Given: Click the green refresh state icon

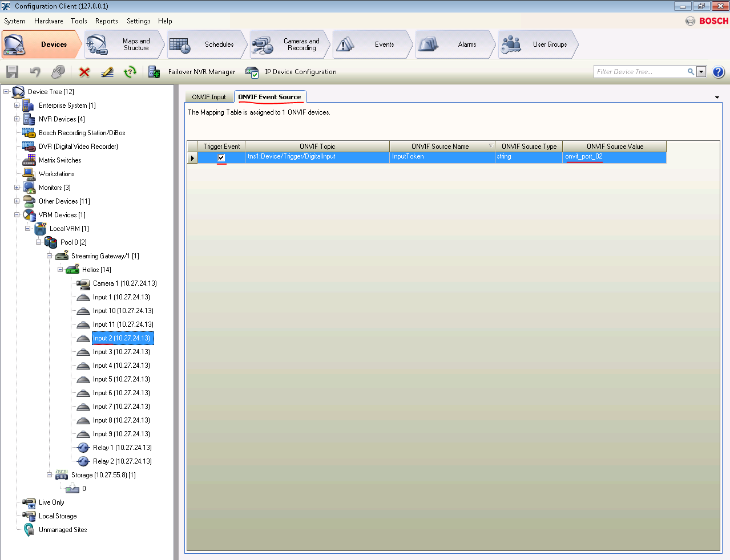Looking at the screenshot, I should click(130, 72).
